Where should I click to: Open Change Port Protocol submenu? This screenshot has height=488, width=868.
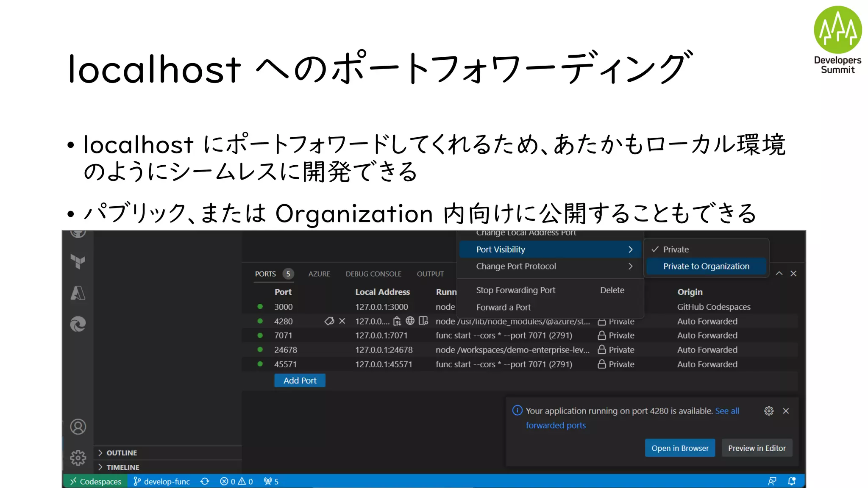550,266
